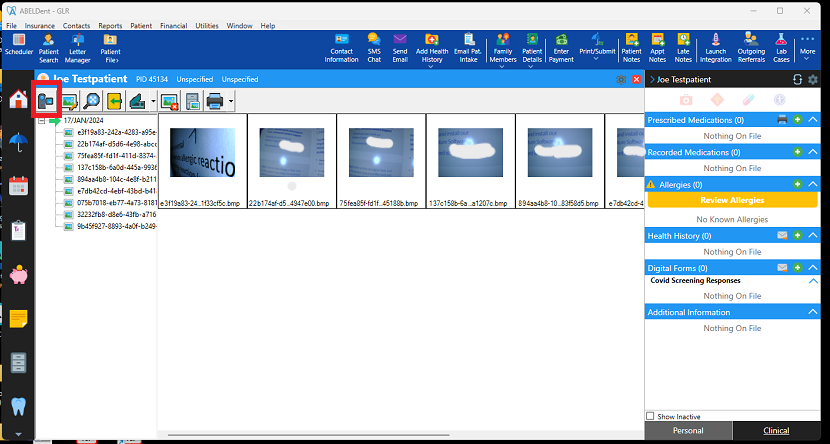Screen dimensions: 830x444
Task: Open Patient Search in the ribbon
Action: tap(48, 48)
